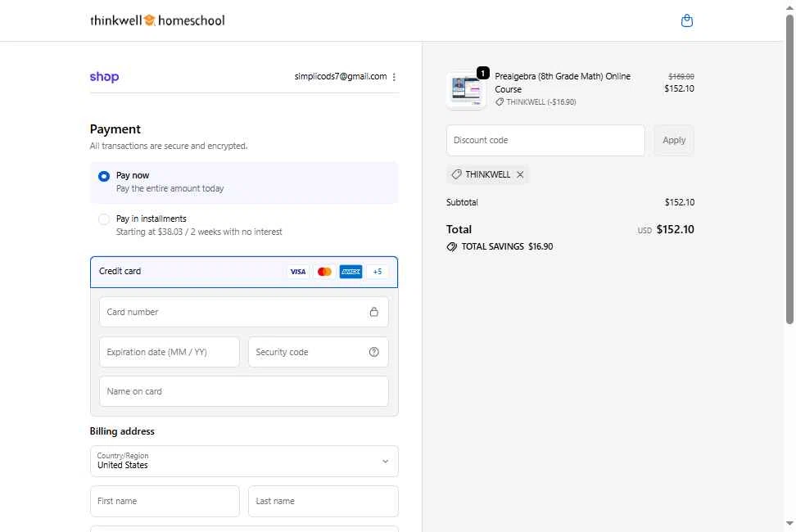
Task: Click the lock icon in card number field
Action: tap(373, 312)
